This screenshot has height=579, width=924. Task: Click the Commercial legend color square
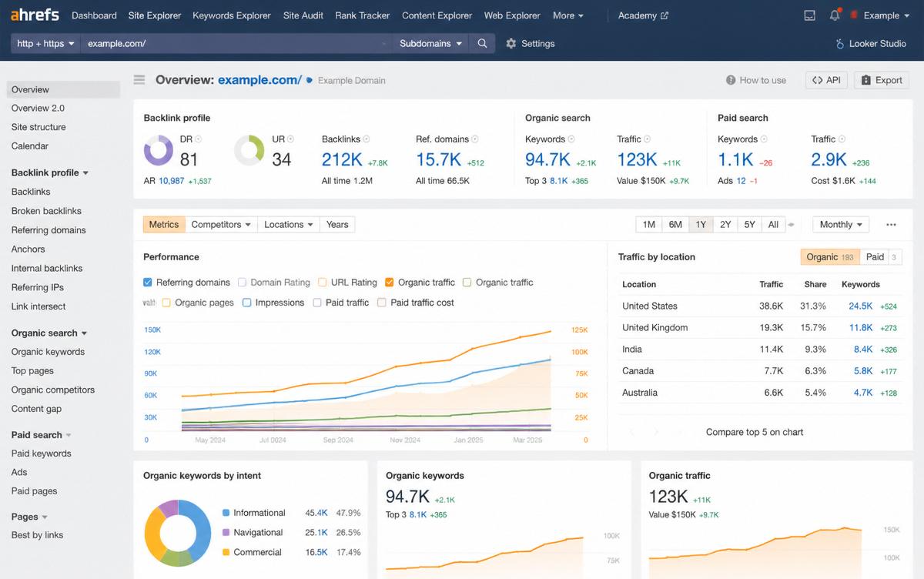coord(226,553)
